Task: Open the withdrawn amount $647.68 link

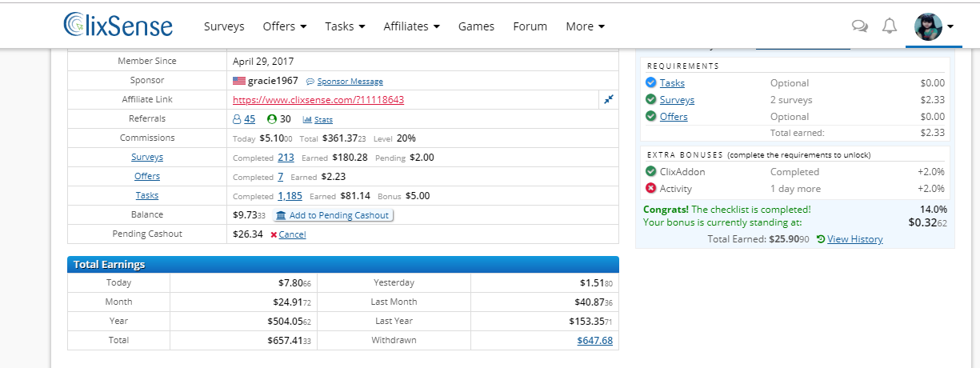Action: [594, 341]
